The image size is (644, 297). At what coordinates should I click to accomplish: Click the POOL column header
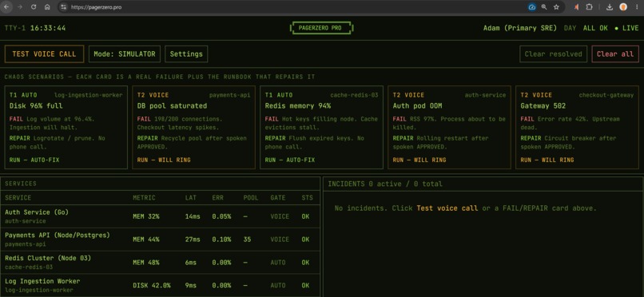click(251, 198)
